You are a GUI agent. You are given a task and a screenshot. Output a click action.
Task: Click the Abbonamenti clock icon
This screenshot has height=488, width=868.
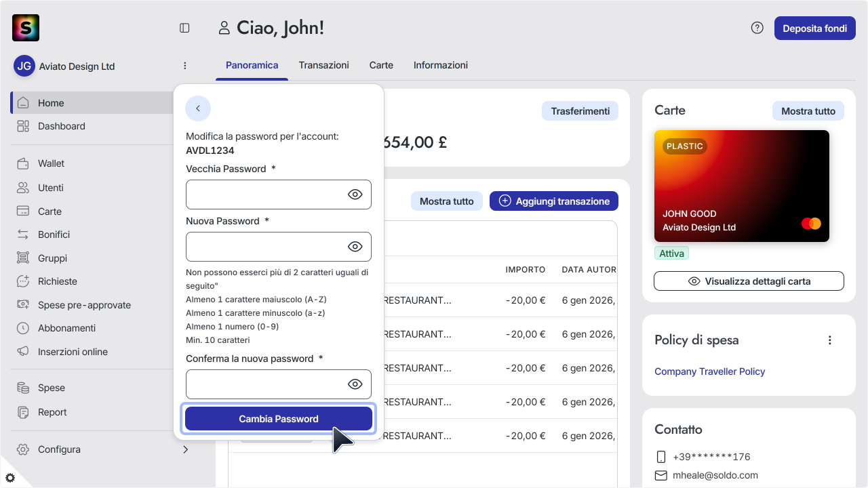24,328
